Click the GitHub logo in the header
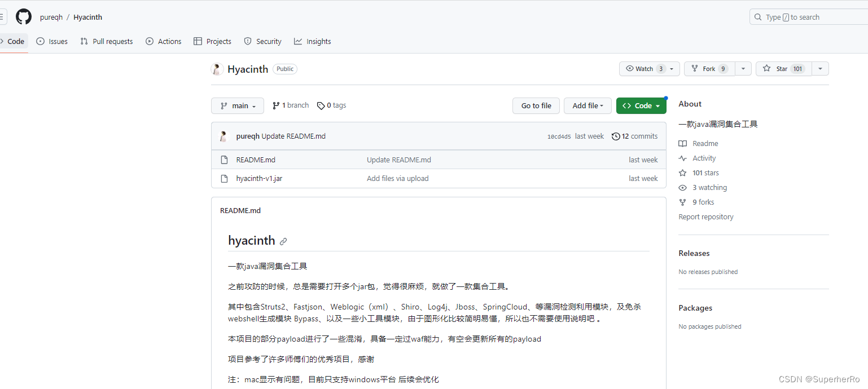Image resolution: width=868 pixels, height=389 pixels. point(23,16)
